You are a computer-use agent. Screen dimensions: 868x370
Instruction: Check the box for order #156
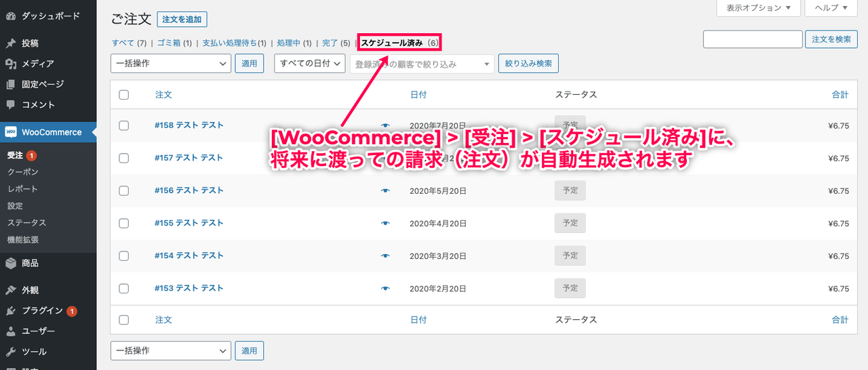click(x=123, y=191)
